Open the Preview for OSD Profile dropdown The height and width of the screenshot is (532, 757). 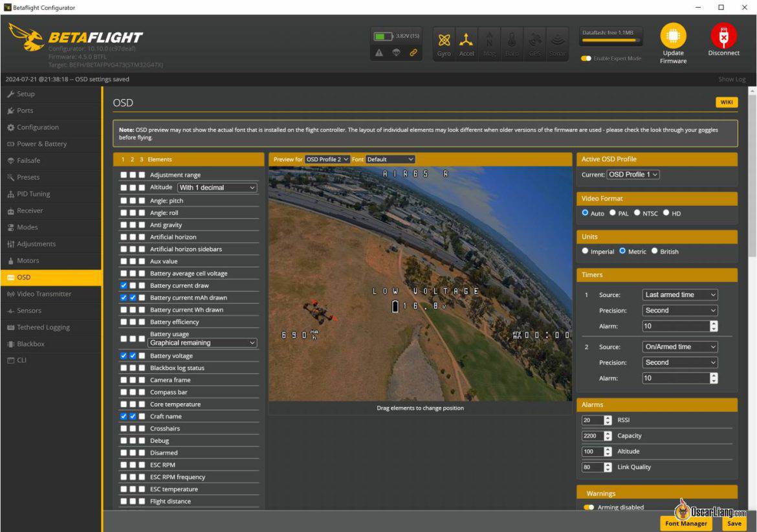point(327,159)
